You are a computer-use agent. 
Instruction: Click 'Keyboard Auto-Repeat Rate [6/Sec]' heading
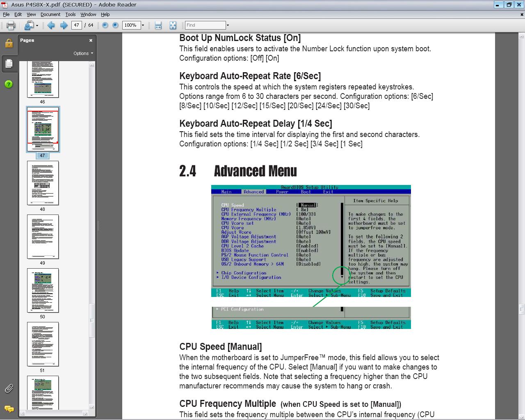(x=250, y=76)
